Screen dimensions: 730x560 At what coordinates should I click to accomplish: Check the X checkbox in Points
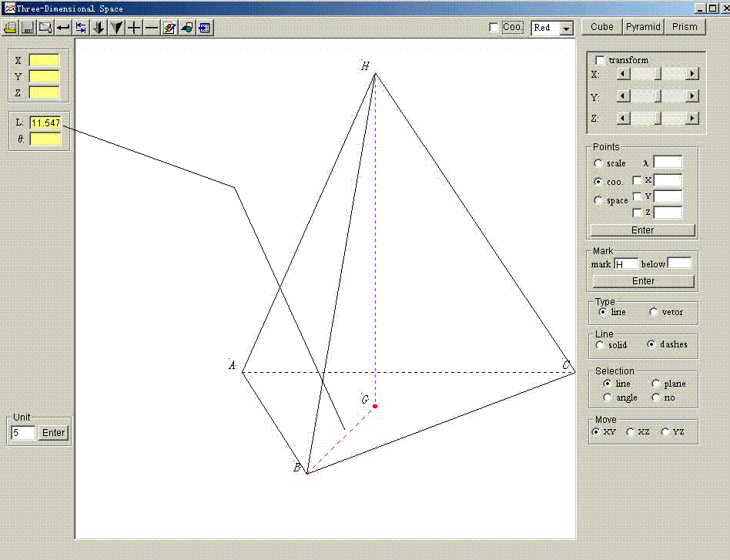point(637,180)
